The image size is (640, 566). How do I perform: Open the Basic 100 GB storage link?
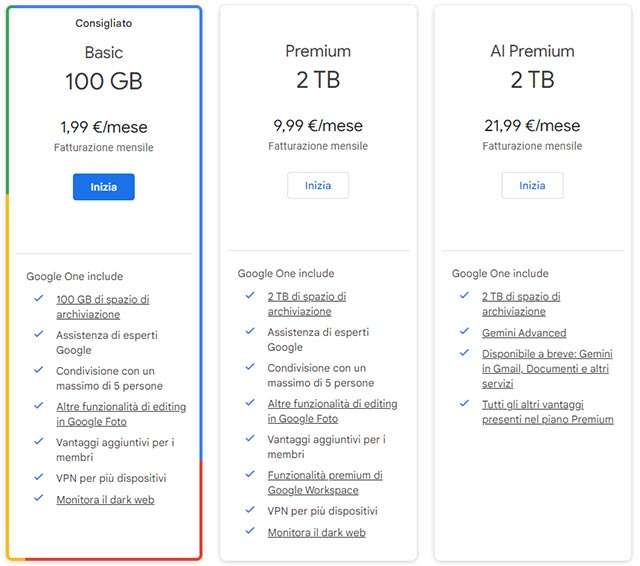[x=102, y=306]
